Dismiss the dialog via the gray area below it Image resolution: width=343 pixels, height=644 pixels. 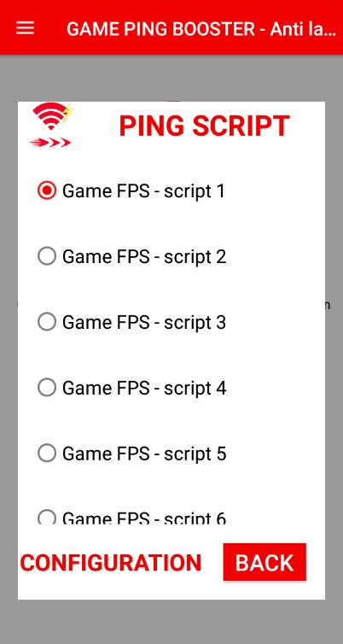tap(171, 621)
